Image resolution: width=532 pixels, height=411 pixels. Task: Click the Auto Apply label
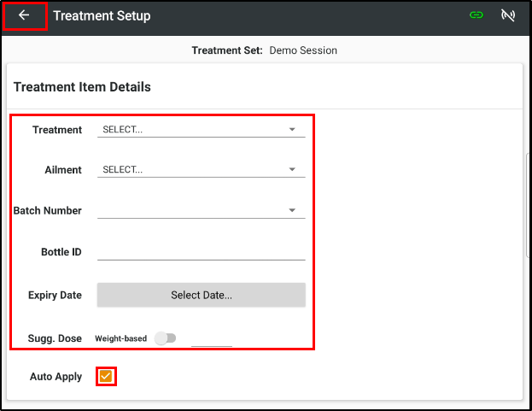[x=56, y=376]
